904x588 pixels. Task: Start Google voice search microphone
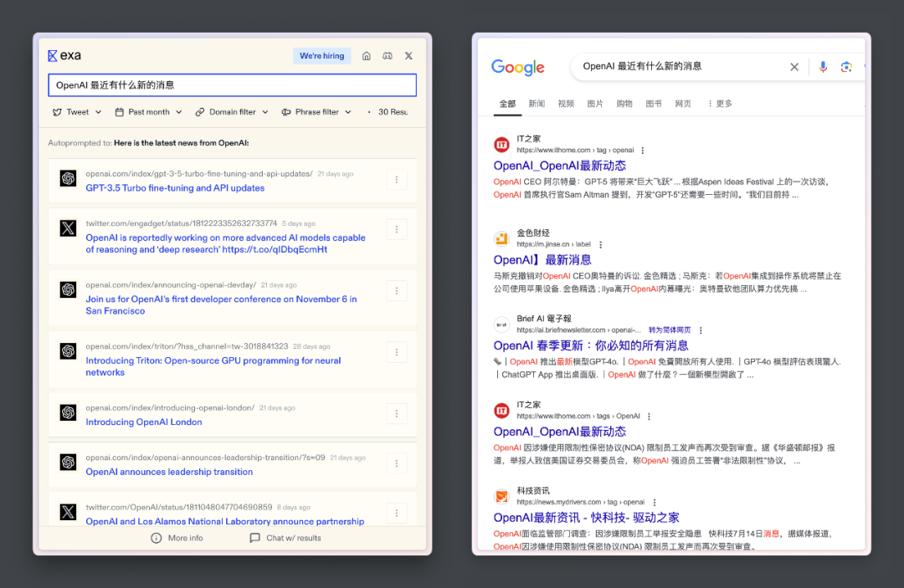tap(823, 67)
